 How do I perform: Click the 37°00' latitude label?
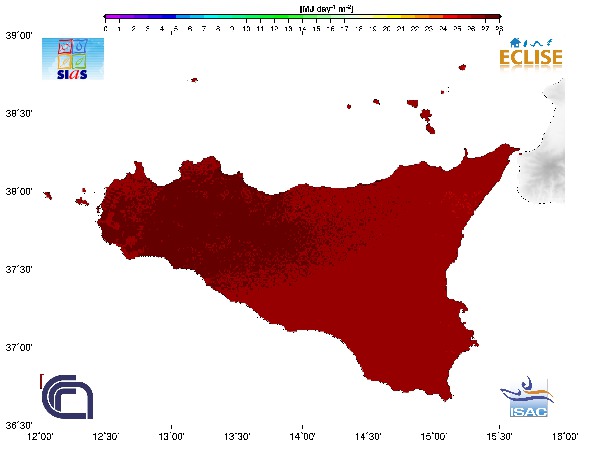point(19,347)
